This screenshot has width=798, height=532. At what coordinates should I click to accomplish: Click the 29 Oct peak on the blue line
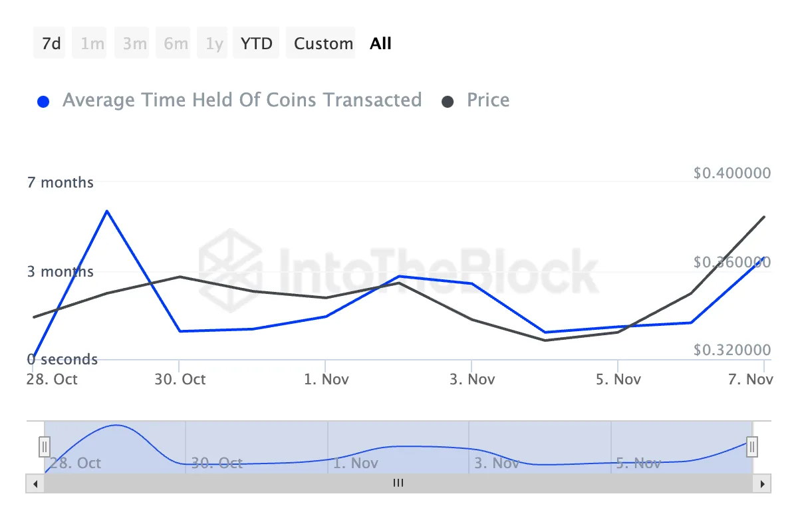[107, 211]
